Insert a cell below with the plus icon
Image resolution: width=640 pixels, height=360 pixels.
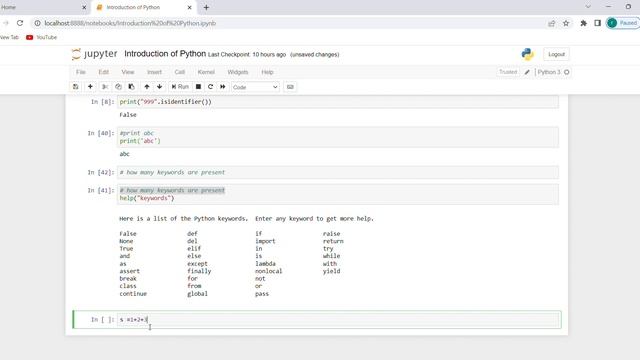click(90, 87)
